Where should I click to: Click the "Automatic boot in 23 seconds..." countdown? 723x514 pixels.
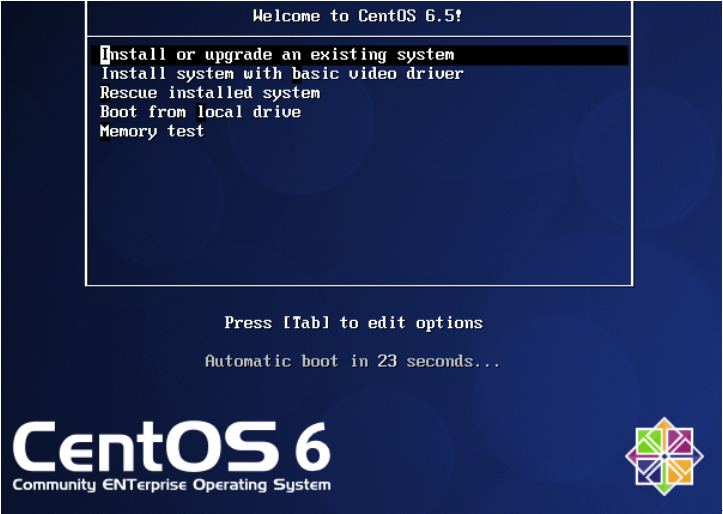353,361
